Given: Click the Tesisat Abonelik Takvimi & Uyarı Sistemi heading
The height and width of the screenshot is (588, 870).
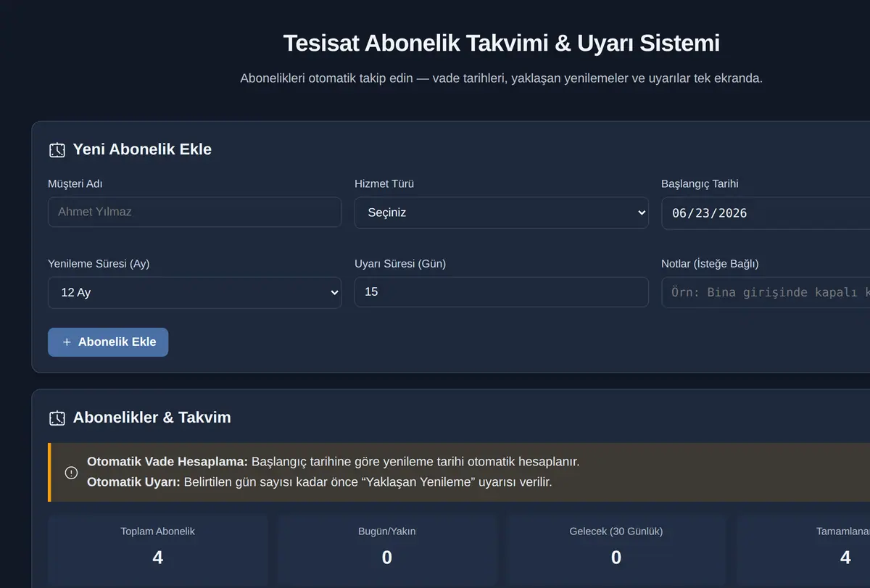Looking at the screenshot, I should (x=501, y=43).
